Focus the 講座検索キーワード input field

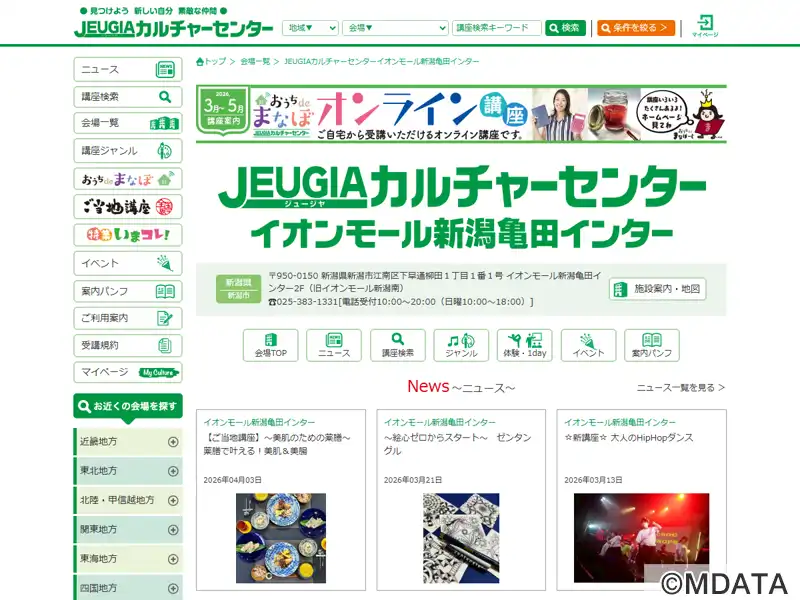496,28
